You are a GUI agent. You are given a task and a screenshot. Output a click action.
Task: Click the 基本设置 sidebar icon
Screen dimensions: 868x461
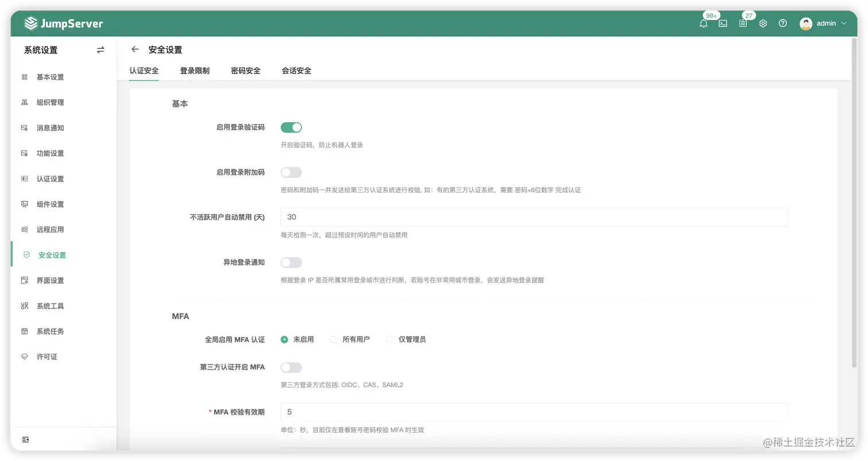(x=25, y=77)
